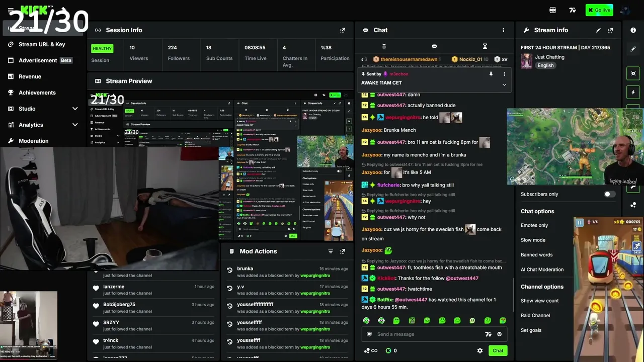Image resolution: width=644 pixels, height=362 pixels.
Task: Click the share nodes icon in right sidebar
Action: (x=633, y=205)
